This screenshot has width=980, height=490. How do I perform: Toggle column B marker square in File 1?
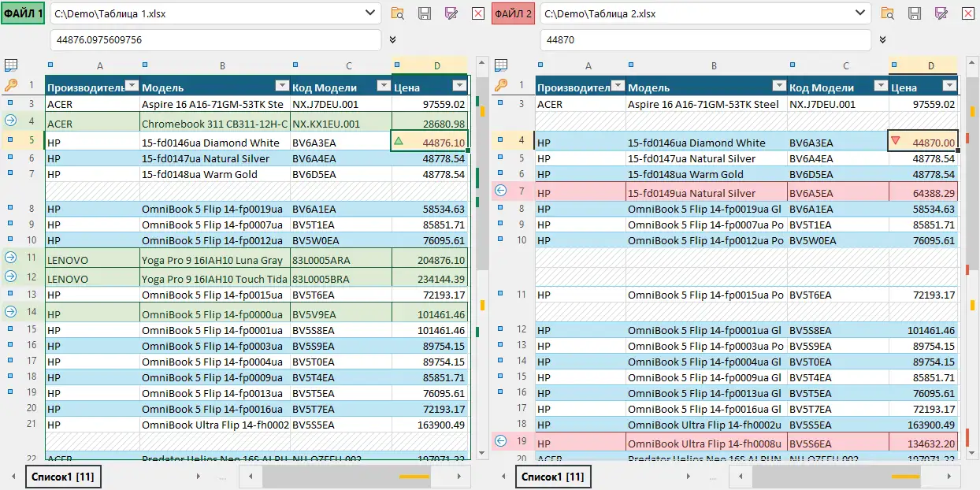146,65
